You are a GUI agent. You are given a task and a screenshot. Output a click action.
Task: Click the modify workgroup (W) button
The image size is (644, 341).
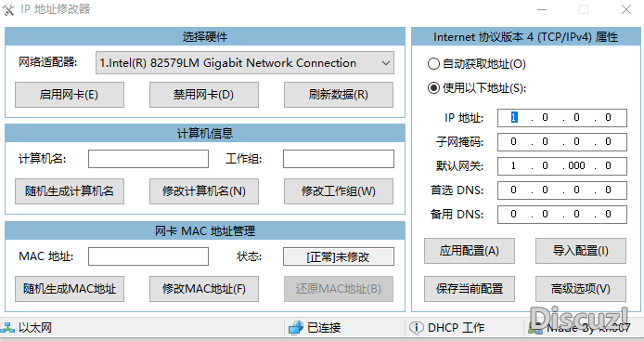[339, 191]
